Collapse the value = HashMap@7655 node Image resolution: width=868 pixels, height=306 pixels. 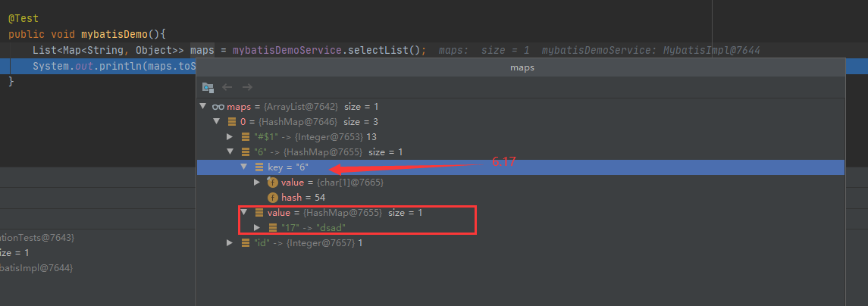(x=243, y=213)
